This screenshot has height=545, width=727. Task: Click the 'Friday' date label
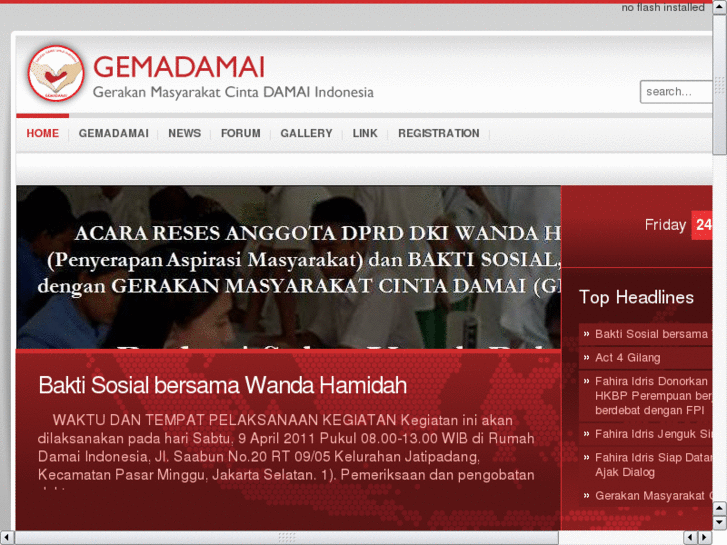pyautogui.click(x=665, y=225)
